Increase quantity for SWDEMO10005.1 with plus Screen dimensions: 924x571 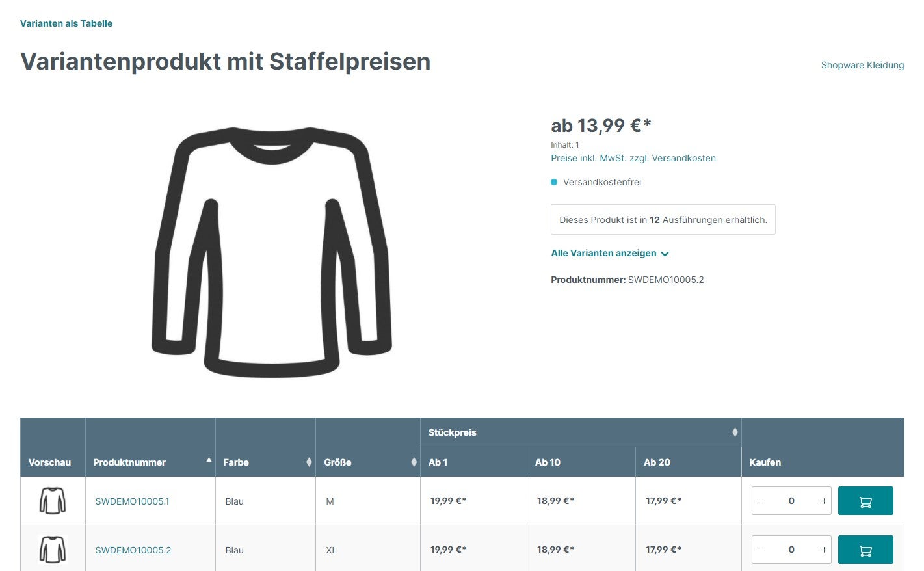coord(823,501)
